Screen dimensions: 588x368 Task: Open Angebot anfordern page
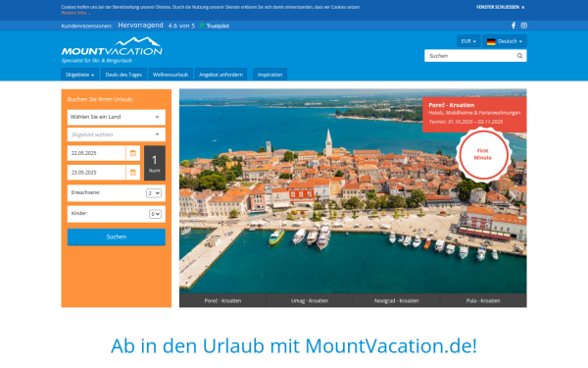(x=220, y=75)
